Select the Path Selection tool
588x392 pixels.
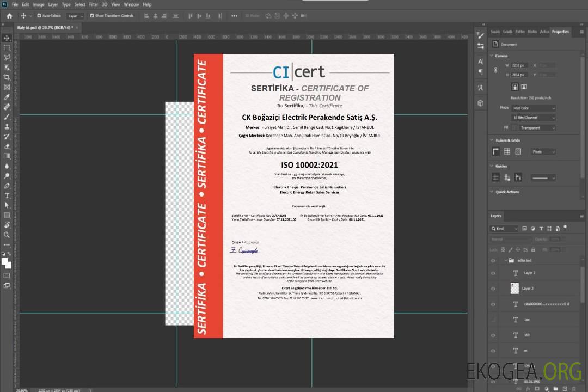(7, 205)
